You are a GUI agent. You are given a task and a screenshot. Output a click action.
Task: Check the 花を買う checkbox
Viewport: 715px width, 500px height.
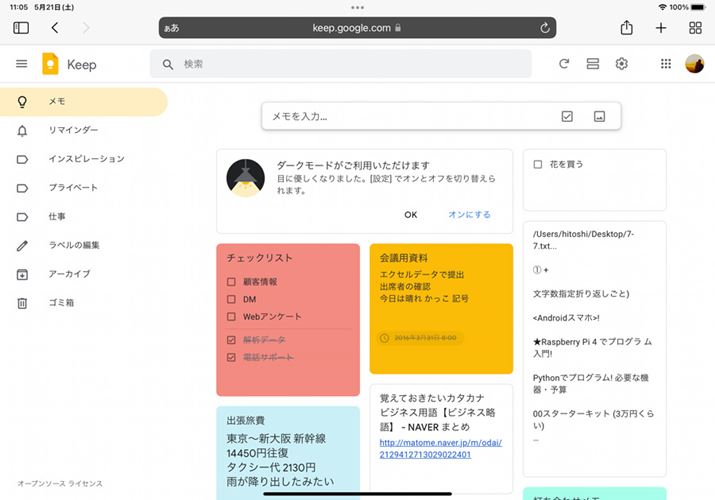pyautogui.click(x=538, y=164)
